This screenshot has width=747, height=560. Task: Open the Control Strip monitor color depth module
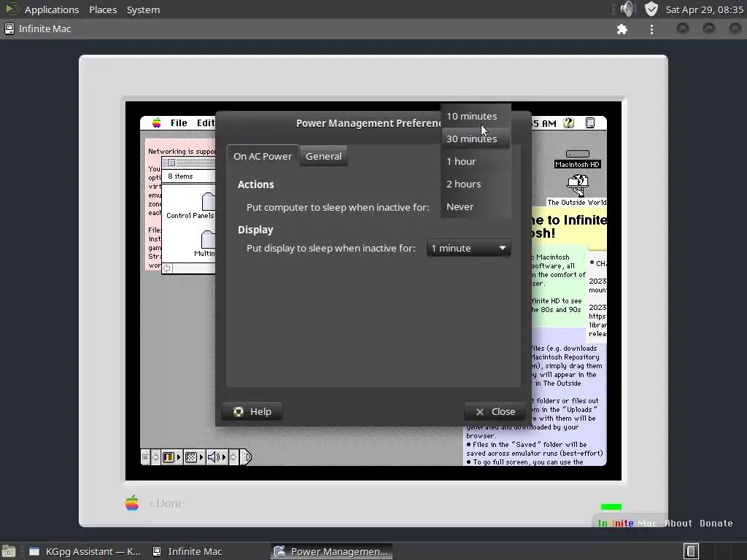click(x=171, y=457)
